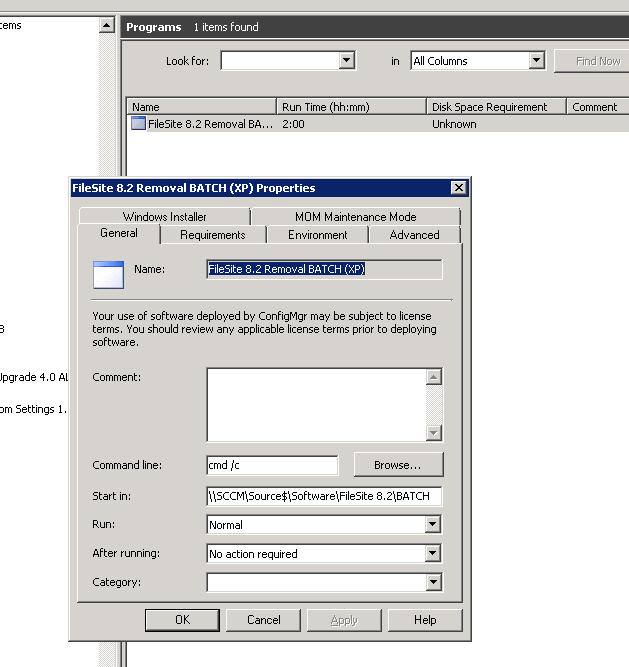Click the Help button
Viewport: 629px width, 667px height.
tap(425, 620)
